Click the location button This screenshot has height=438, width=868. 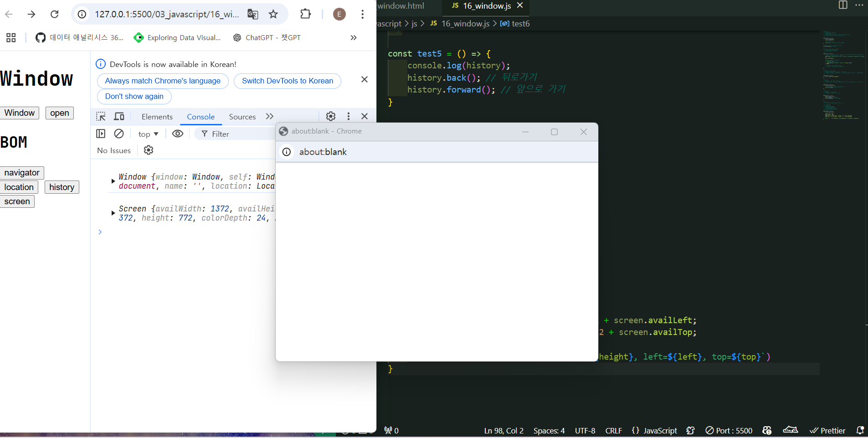coord(19,187)
